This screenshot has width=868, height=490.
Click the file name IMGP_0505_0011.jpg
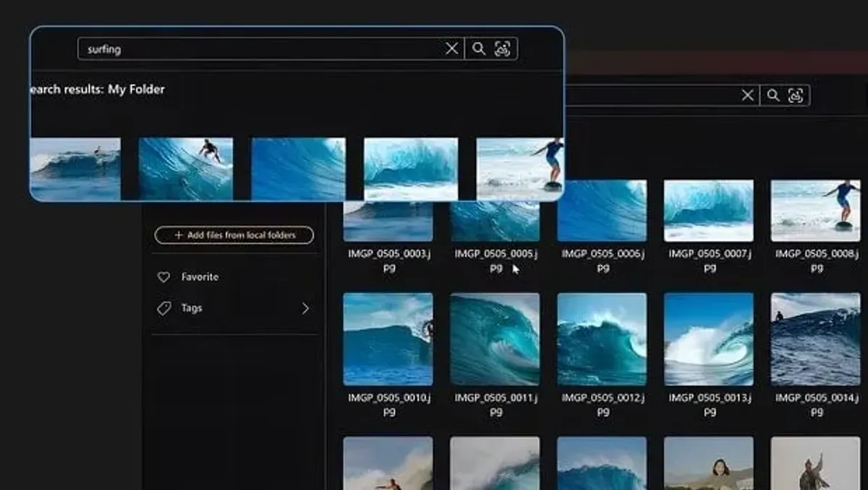tap(495, 405)
